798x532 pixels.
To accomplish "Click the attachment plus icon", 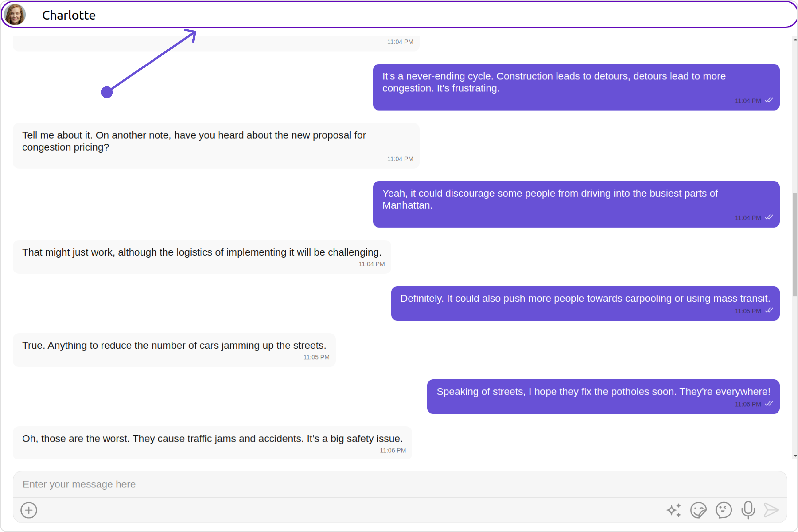I will click(x=29, y=510).
